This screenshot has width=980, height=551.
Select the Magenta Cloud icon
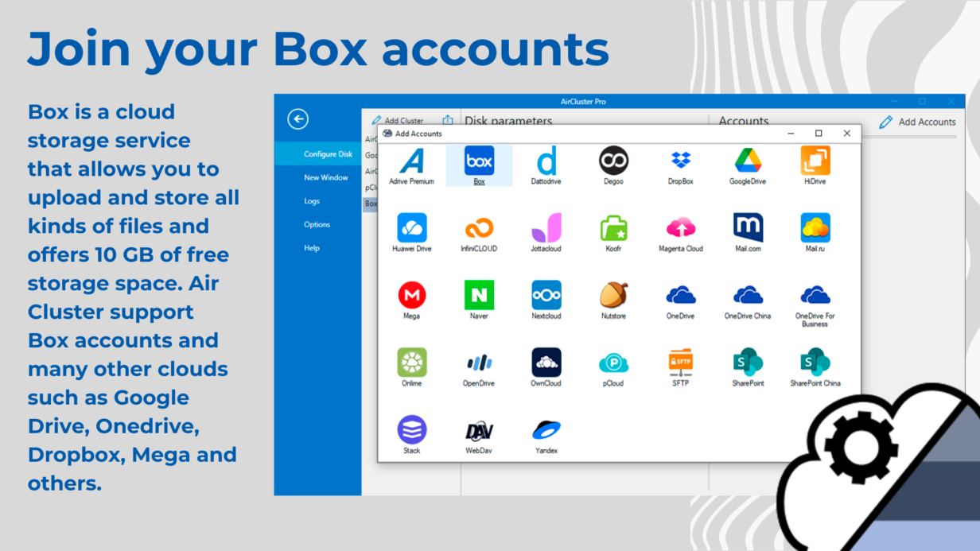[x=681, y=228]
